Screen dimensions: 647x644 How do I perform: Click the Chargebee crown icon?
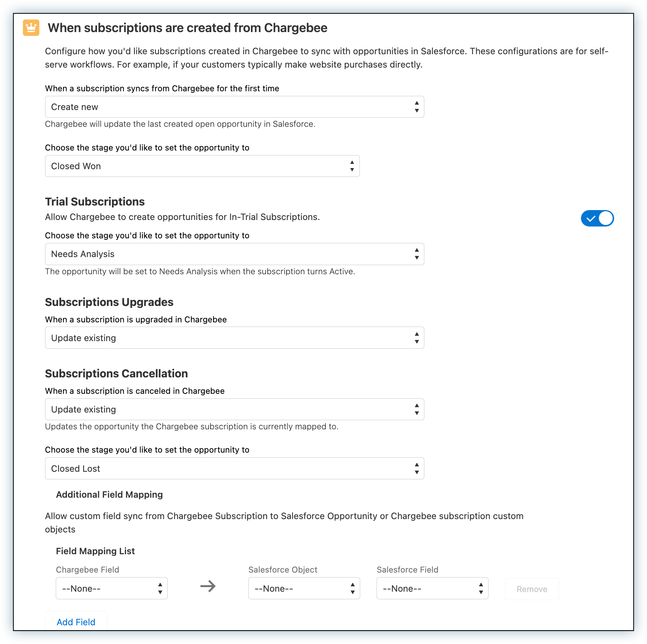[x=31, y=28]
